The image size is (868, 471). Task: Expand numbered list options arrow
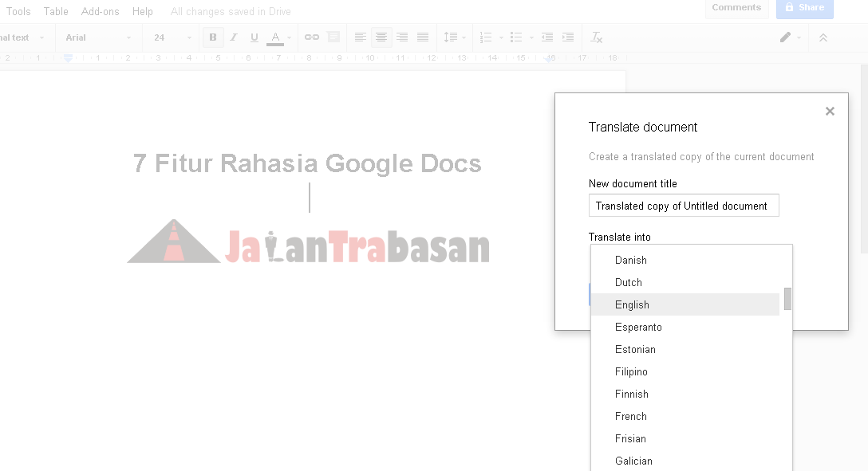point(501,37)
